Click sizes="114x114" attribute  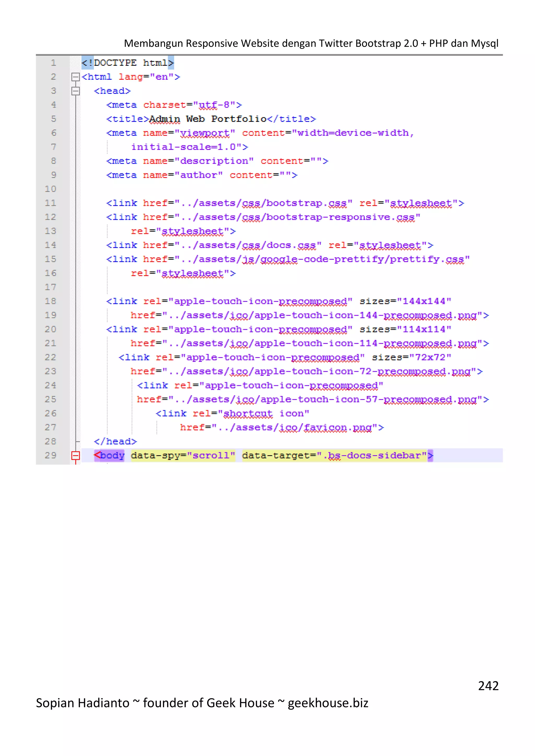(405, 329)
